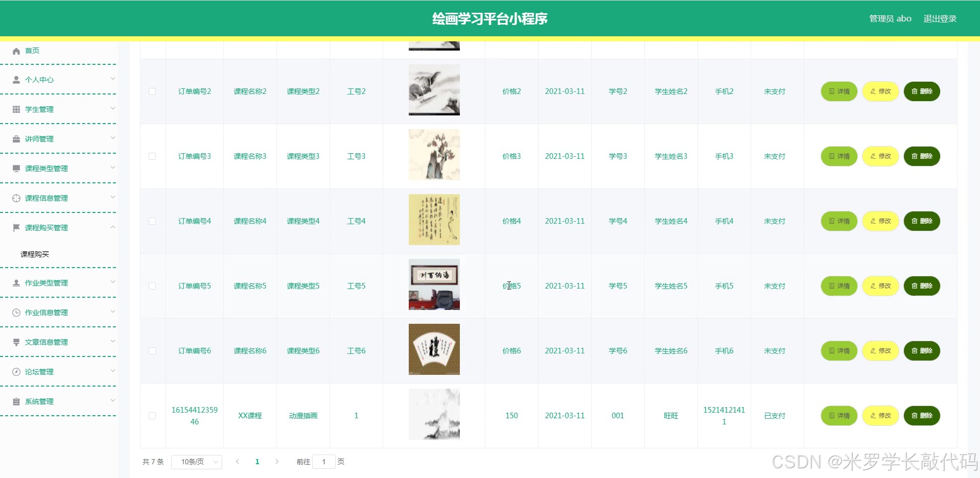Image resolution: width=980 pixels, height=478 pixels.
Task: Select the home icon beside 首页
Action: (16, 51)
